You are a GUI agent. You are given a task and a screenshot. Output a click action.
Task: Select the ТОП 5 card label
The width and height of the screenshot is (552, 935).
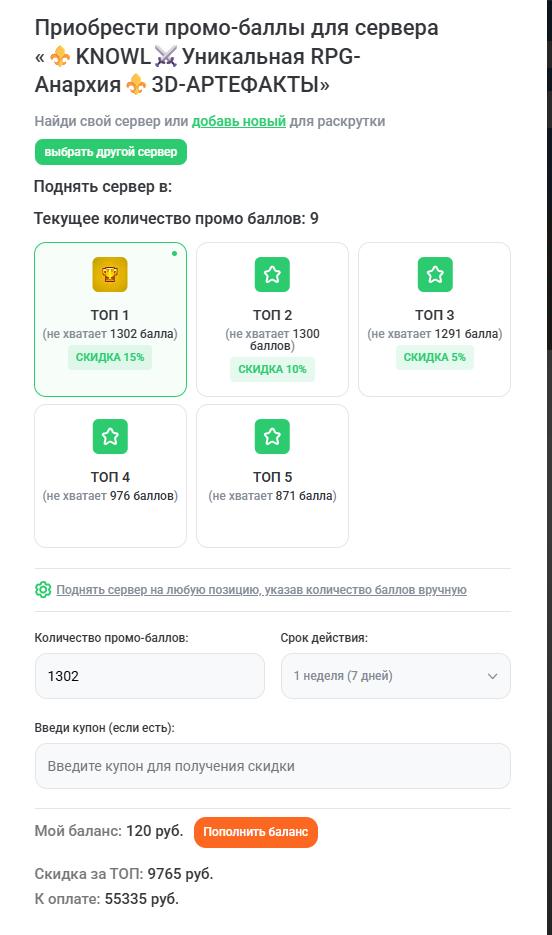[272, 477]
